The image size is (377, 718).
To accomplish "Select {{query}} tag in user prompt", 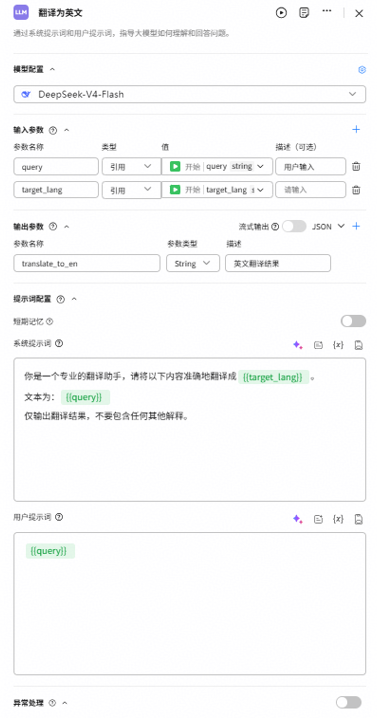I will pyautogui.click(x=50, y=551).
